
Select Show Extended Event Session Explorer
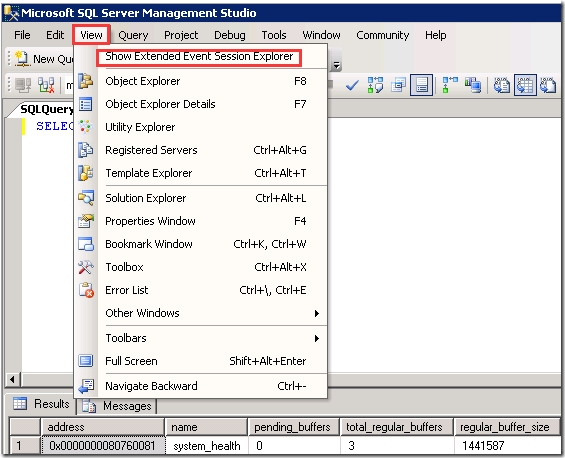[199, 57]
